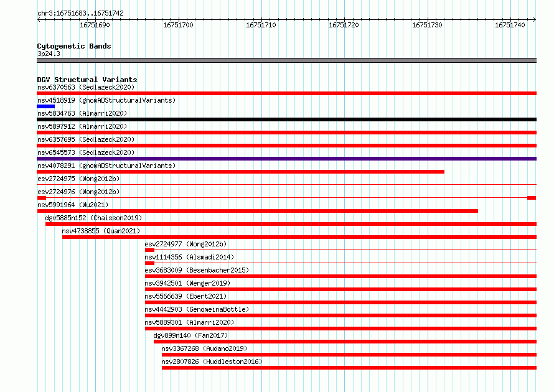Click the nsv4078291 (gnomADStructuralVariants) label

coord(106,166)
